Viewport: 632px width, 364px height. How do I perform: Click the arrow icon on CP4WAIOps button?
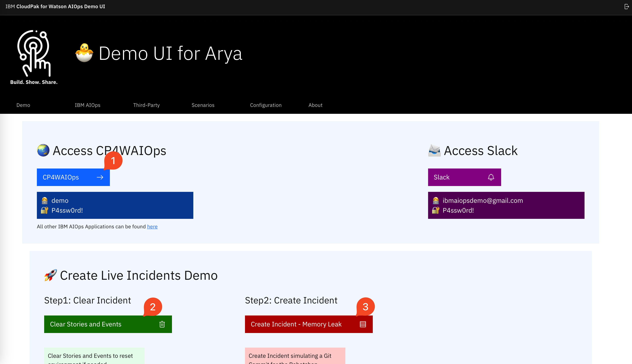pyautogui.click(x=100, y=177)
